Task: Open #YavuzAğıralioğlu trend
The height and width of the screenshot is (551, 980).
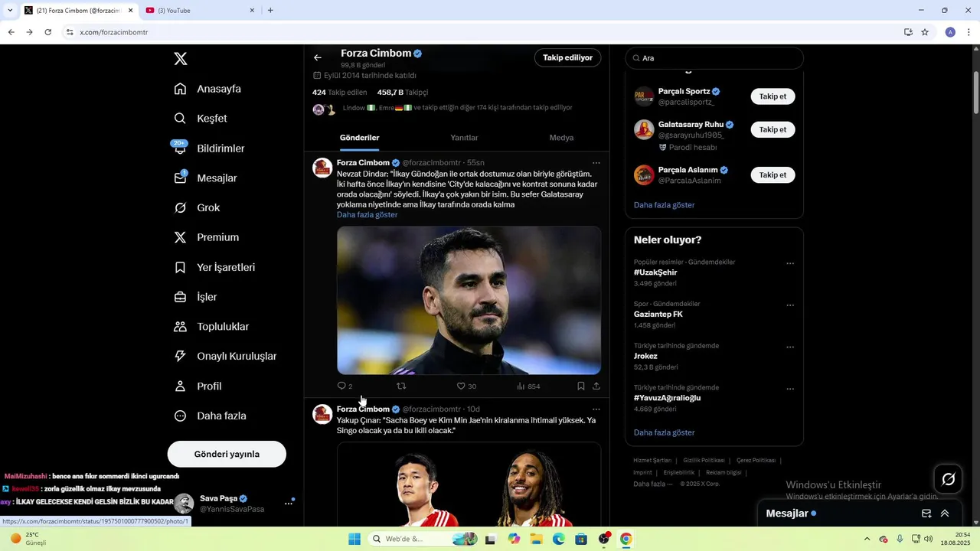Action: [x=667, y=398]
